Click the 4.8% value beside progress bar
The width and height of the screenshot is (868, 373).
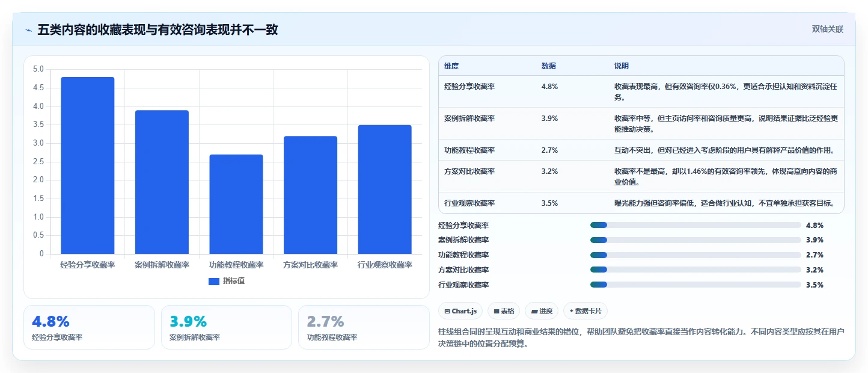coord(815,226)
